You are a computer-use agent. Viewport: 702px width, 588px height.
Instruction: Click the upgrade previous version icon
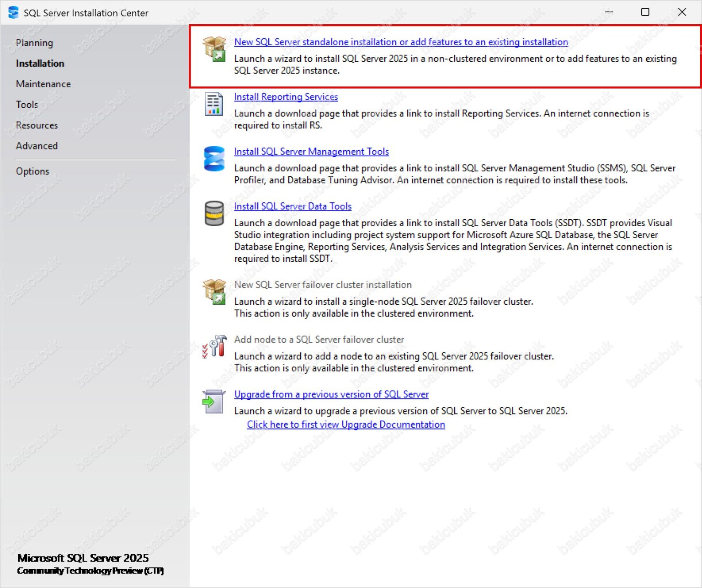(x=214, y=402)
